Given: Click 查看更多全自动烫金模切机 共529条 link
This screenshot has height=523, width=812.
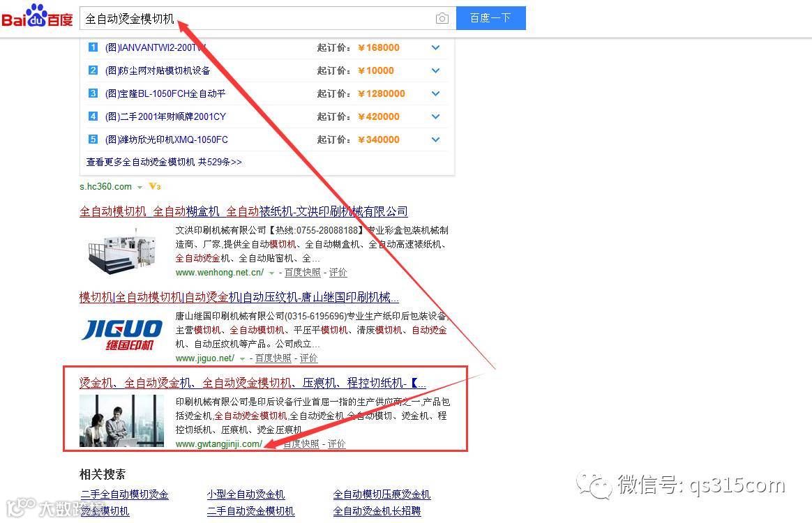Looking at the screenshot, I should click(x=164, y=162).
